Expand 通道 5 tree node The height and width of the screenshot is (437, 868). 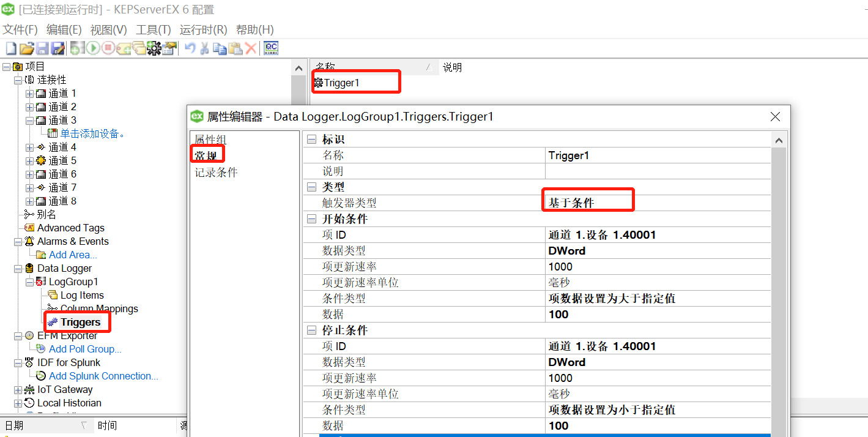pyautogui.click(x=30, y=161)
